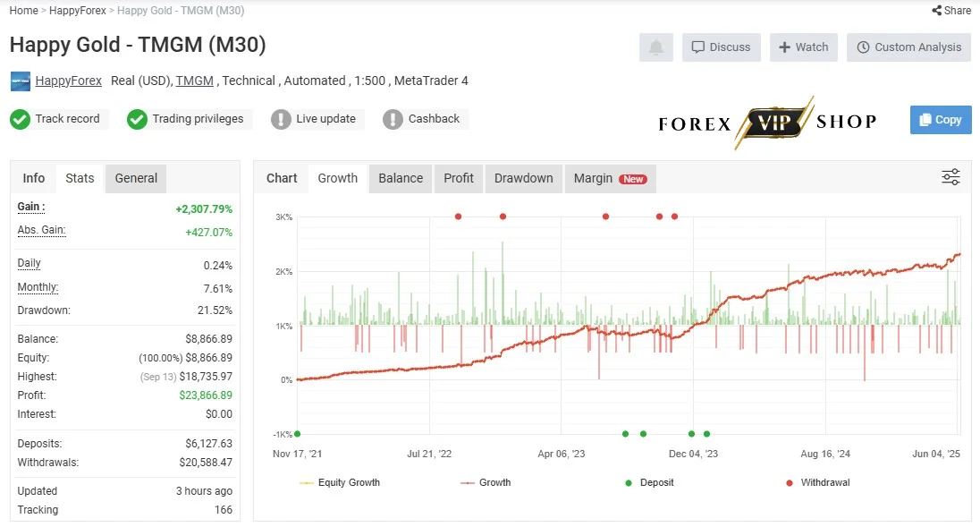Open HappyForex profile link beside avatar
This screenshot has width=980, height=527.
(x=69, y=81)
